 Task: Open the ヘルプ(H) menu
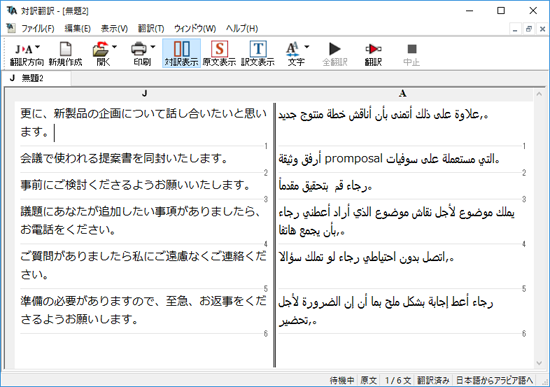click(x=242, y=28)
